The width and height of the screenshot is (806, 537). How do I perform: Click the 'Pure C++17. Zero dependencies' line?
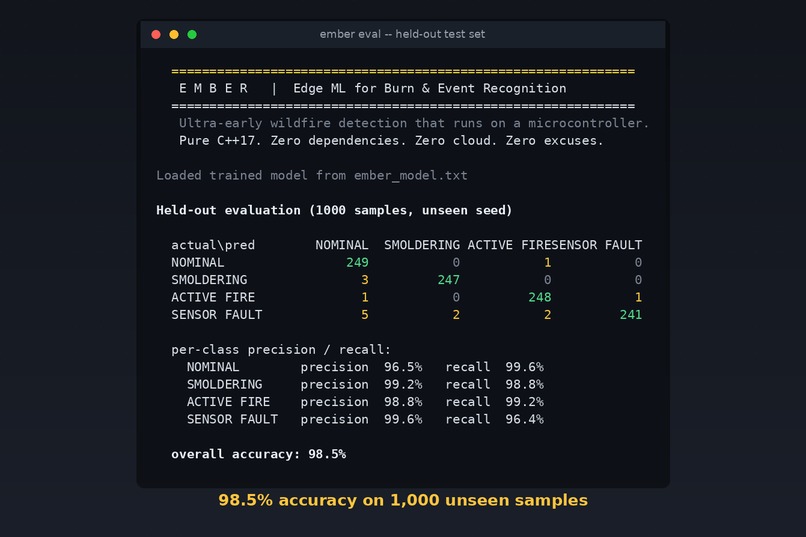tap(391, 141)
